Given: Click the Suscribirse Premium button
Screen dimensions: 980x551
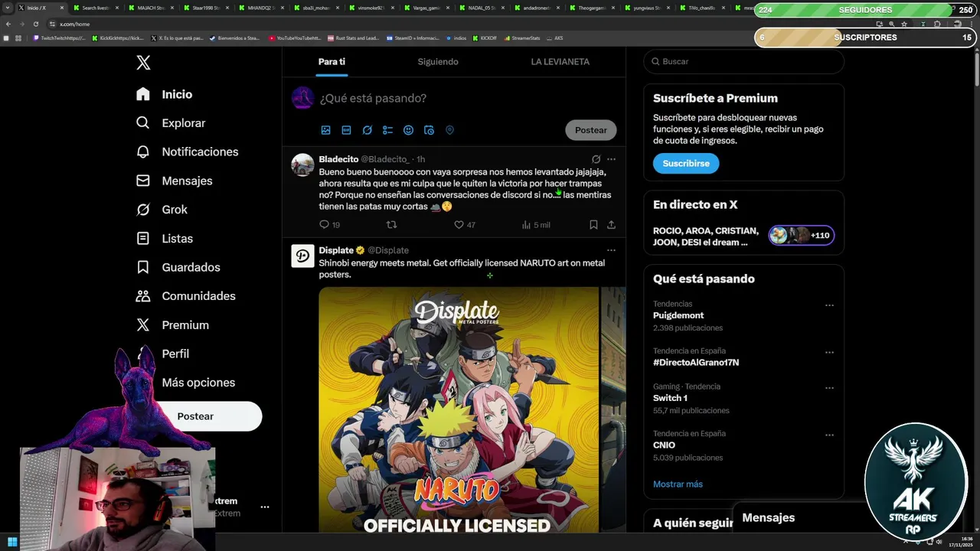Looking at the screenshot, I should 686,163.
